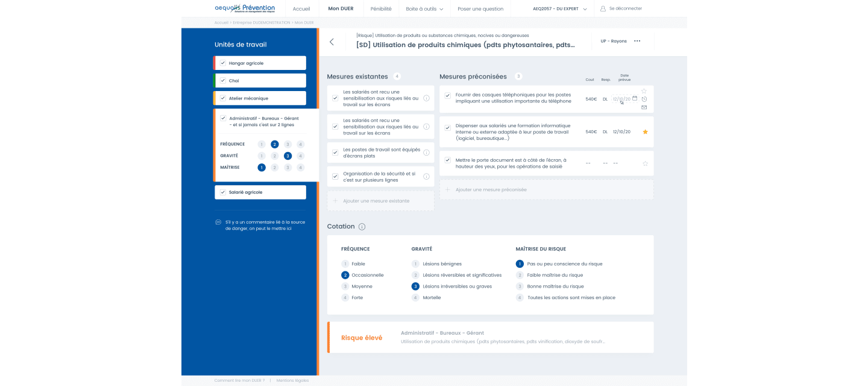Screen dimensions: 868x386
Task: Open the Pénibilité menu
Action: point(381,9)
